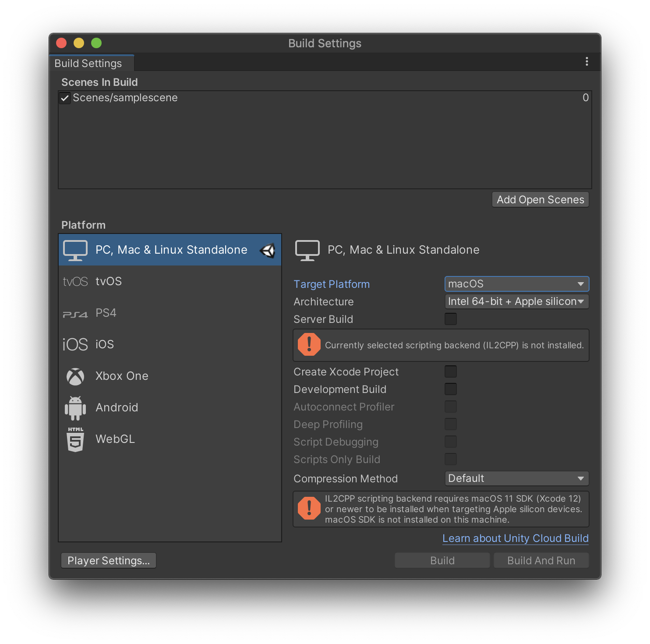Enable Create Xcode Project checkbox

click(x=451, y=372)
